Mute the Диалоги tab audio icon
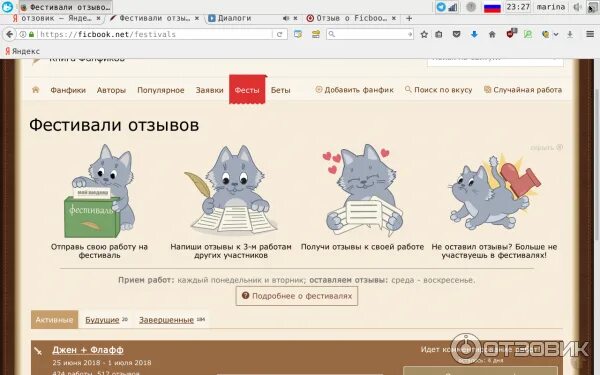The width and height of the screenshot is (600, 375). [286, 18]
